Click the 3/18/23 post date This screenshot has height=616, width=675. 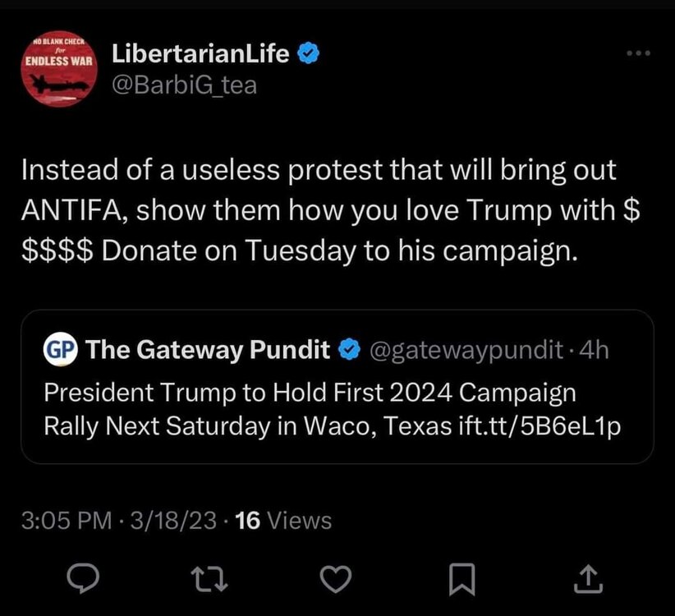tap(172, 521)
